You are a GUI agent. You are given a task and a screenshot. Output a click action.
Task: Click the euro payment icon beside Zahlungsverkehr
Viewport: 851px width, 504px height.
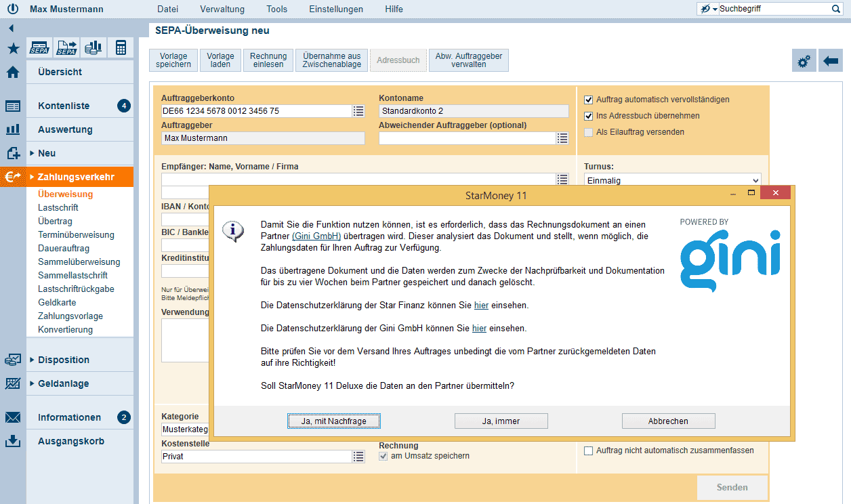(x=13, y=177)
